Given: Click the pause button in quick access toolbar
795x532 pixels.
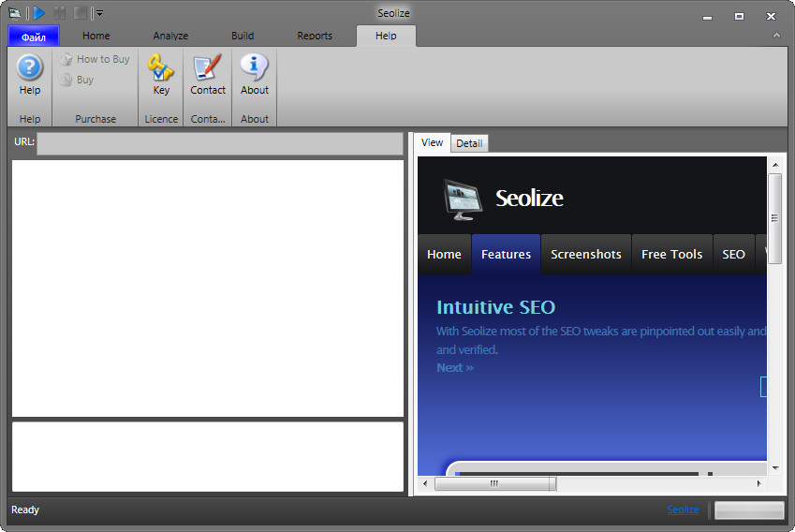Looking at the screenshot, I should pyautogui.click(x=59, y=13).
